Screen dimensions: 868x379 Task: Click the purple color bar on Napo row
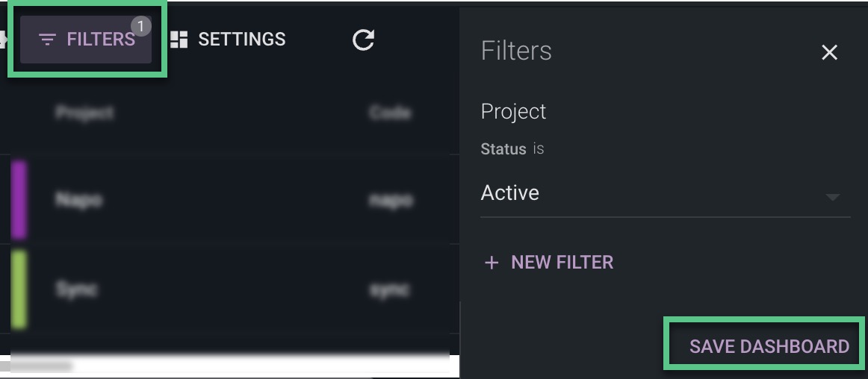[x=19, y=200]
